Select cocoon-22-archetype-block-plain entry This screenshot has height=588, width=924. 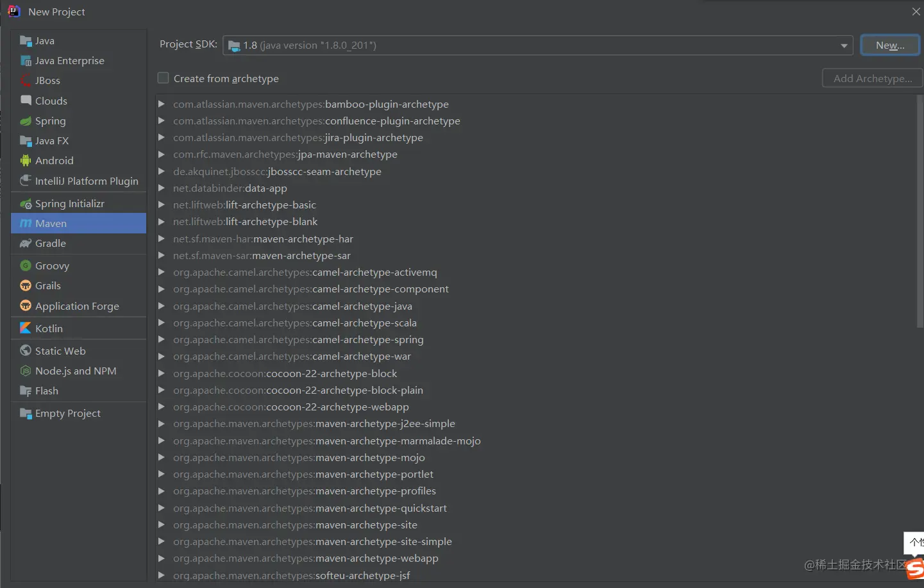(298, 390)
